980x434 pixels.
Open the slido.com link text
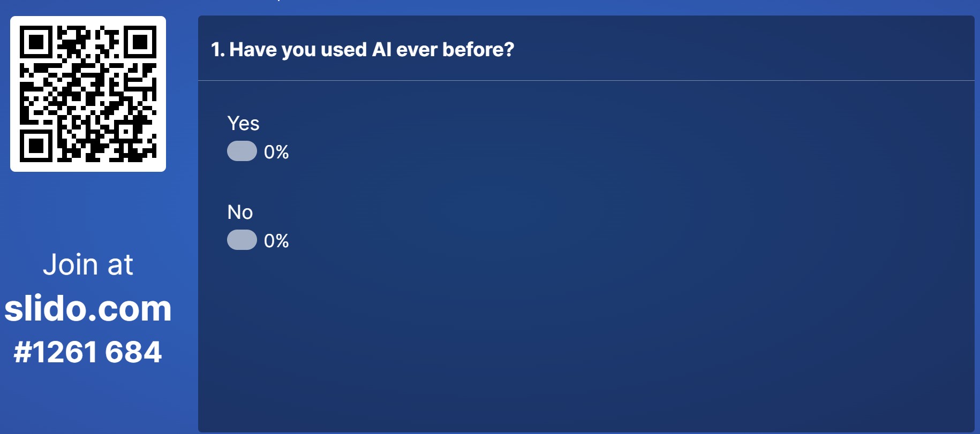tap(88, 309)
